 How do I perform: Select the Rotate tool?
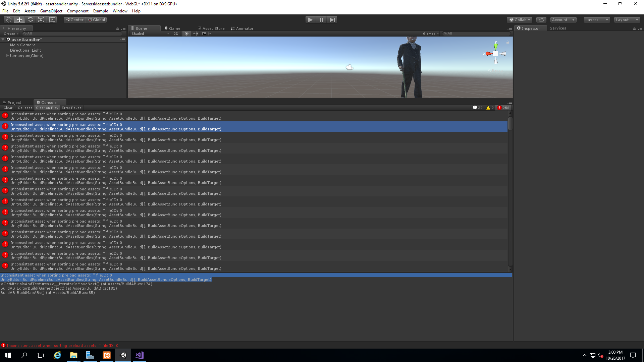pyautogui.click(x=30, y=19)
